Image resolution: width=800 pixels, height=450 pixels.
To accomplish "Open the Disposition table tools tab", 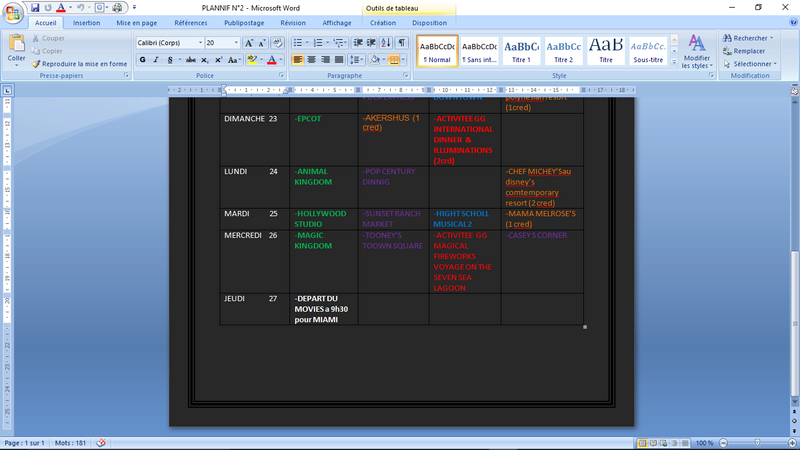I will click(429, 22).
